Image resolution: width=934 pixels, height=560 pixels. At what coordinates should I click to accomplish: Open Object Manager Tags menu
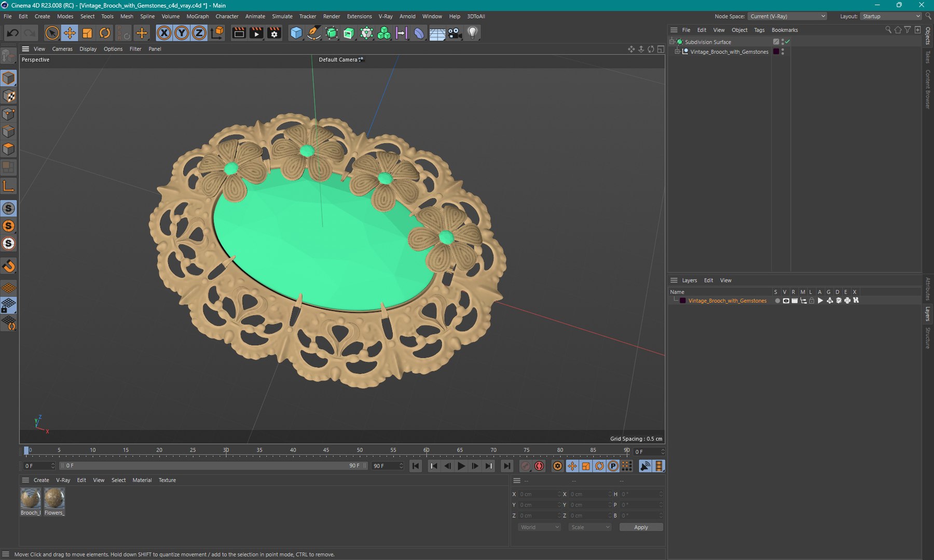759,30
